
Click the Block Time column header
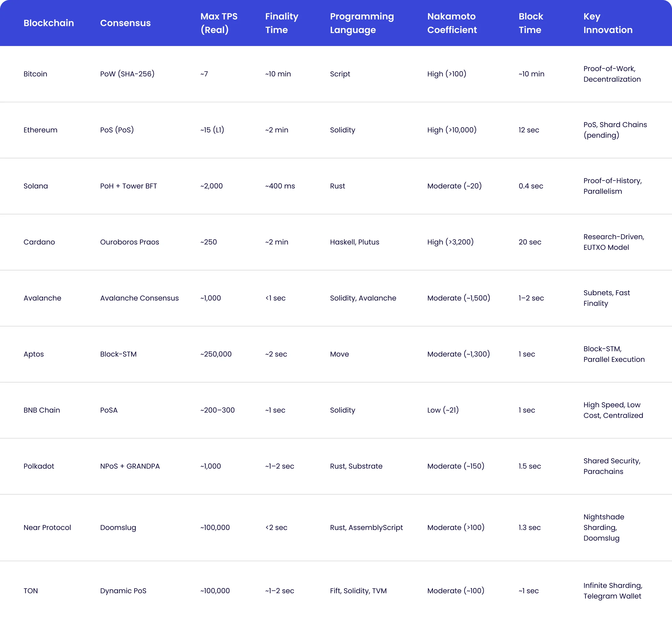531,23
